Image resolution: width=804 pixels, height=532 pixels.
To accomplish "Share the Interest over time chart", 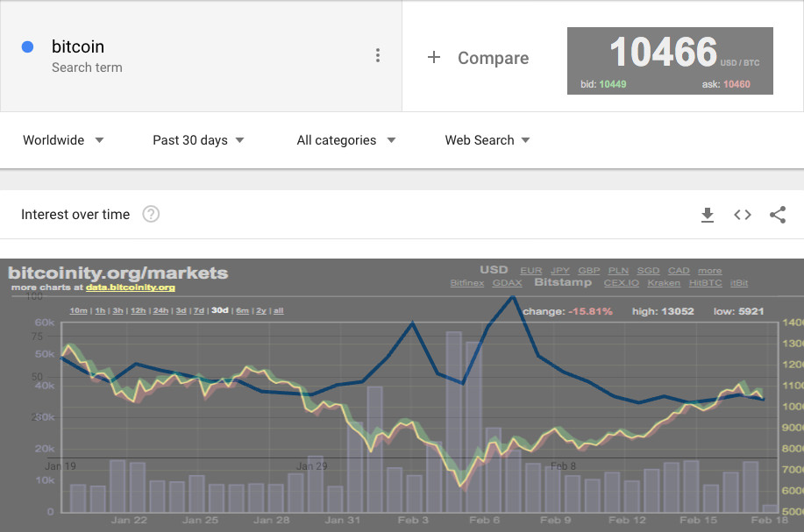I will [x=778, y=215].
